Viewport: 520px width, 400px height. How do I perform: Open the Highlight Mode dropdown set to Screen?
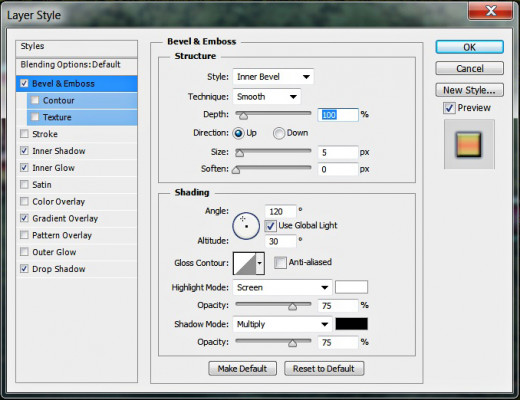[282, 287]
